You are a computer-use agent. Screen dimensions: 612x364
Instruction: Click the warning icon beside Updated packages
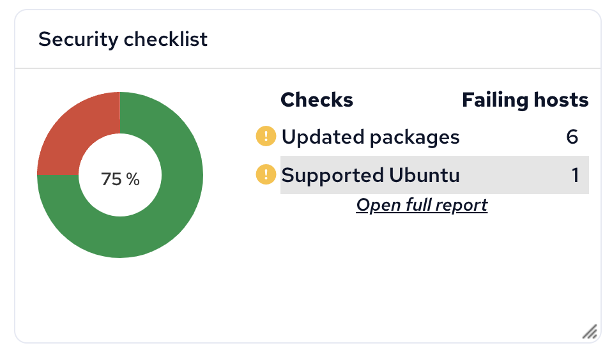tap(266, 136)
